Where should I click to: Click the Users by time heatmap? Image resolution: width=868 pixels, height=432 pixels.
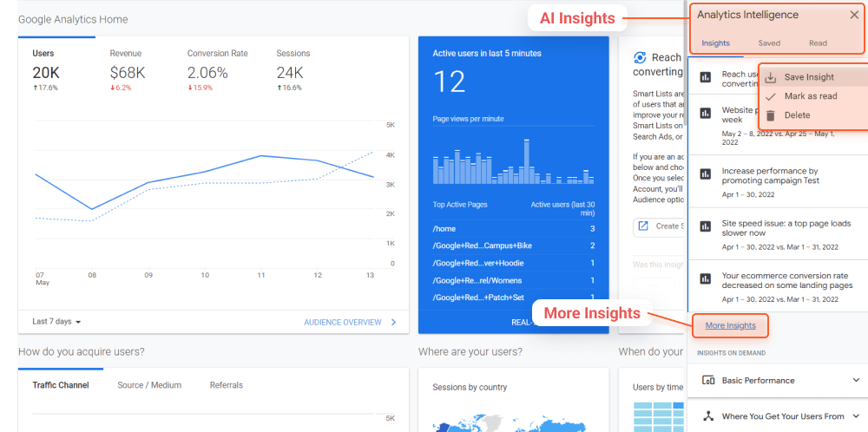658,416
